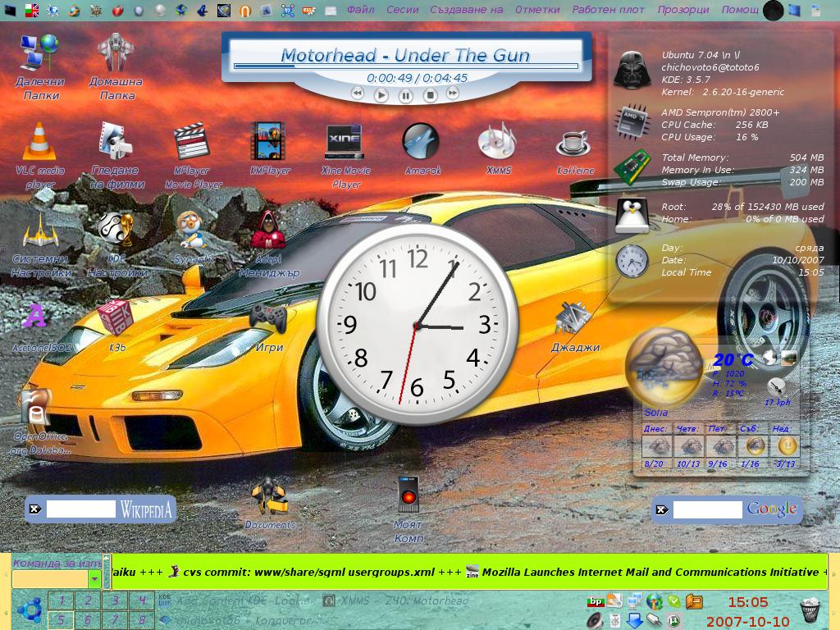The width and height of the screenshot is (840, 630).
Task: Launch KMPlayer desktop icon
Action: point(268,141)
